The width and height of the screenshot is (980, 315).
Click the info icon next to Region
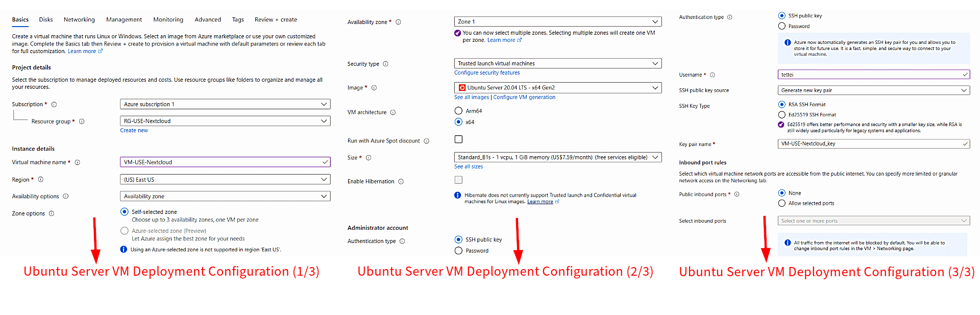point(41,179)
